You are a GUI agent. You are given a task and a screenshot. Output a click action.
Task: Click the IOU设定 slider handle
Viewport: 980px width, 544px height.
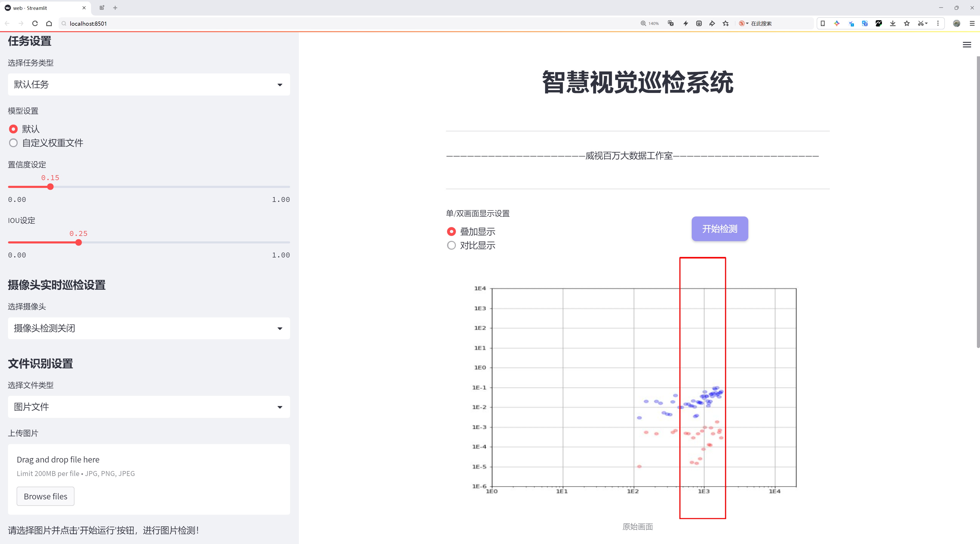click(78, 242)
